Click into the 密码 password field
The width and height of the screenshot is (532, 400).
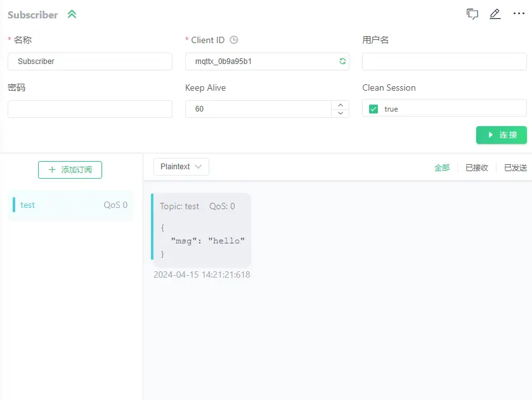tap(90, 109)
